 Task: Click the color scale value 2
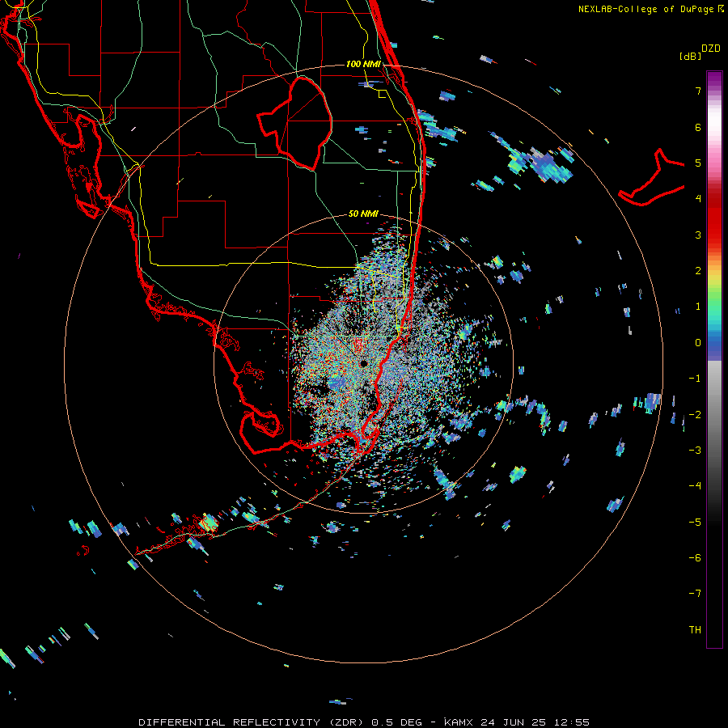pos(698,271)
